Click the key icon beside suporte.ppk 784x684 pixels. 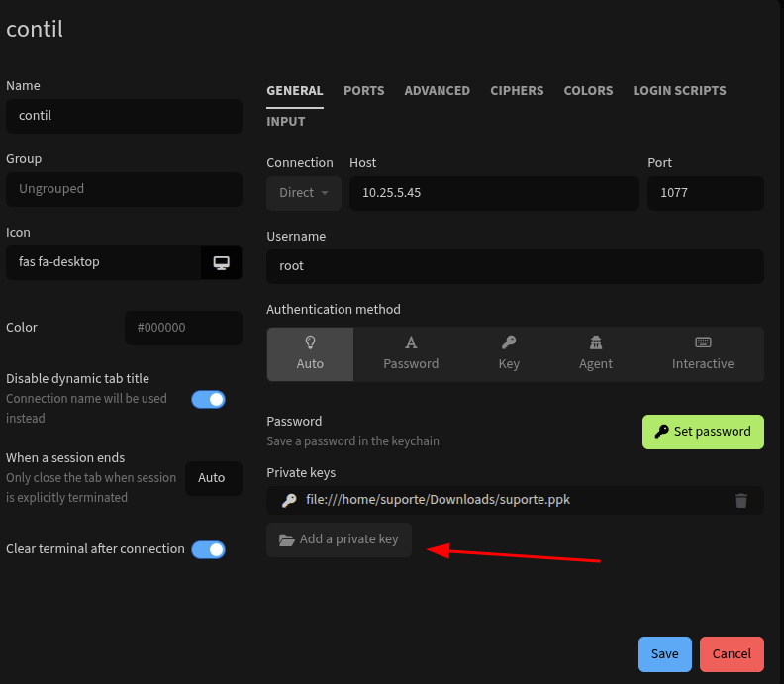pos(289,501)
